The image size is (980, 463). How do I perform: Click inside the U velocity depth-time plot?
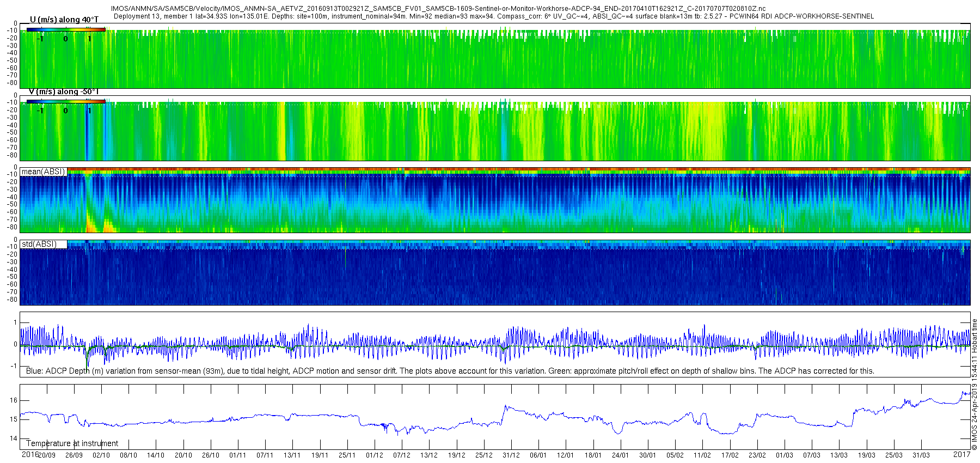(495, 56)
